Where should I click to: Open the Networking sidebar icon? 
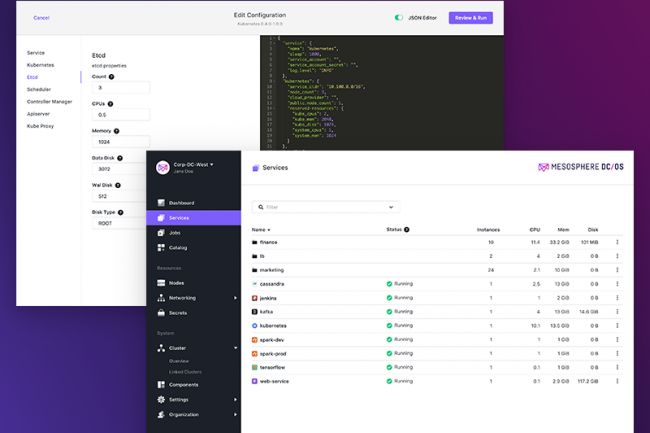tap(161, 298)
